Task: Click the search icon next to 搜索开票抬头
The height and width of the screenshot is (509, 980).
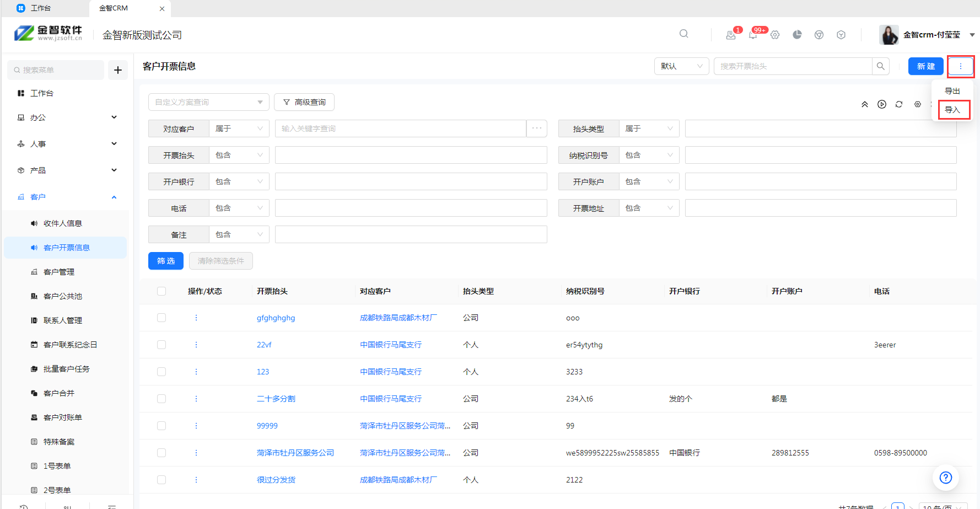Action: 881,66
